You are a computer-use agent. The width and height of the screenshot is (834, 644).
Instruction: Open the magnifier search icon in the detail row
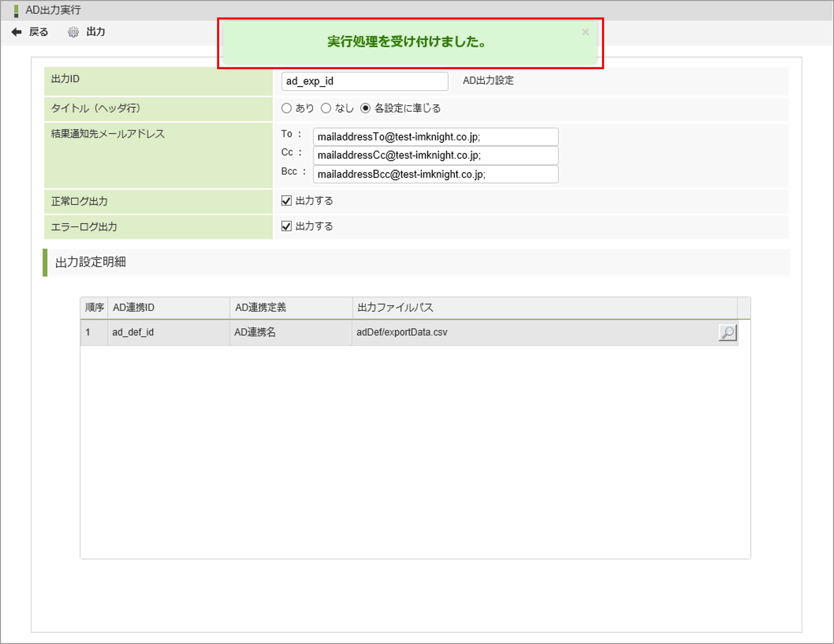[x=728, y=332]
